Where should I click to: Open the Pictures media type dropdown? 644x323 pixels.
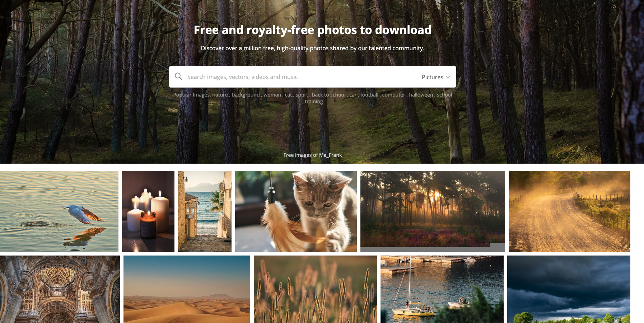pyautogui.click(x=436, y=77)
